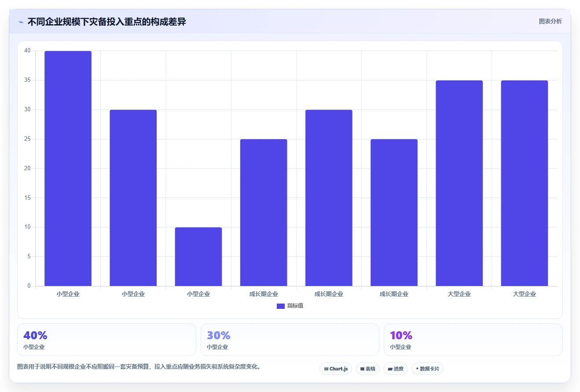Click the y-axis label 25
580x392 pixels.
pos(27,139)
